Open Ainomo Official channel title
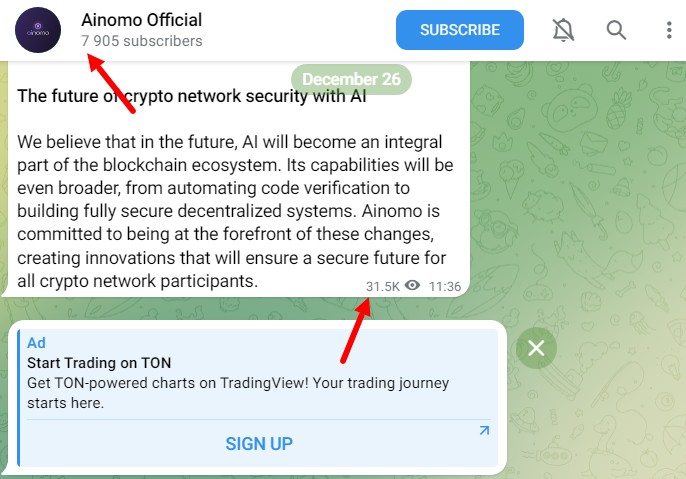The width and height of the screenshot is (686, 479). pyautogui.click(x=141, y=20)
